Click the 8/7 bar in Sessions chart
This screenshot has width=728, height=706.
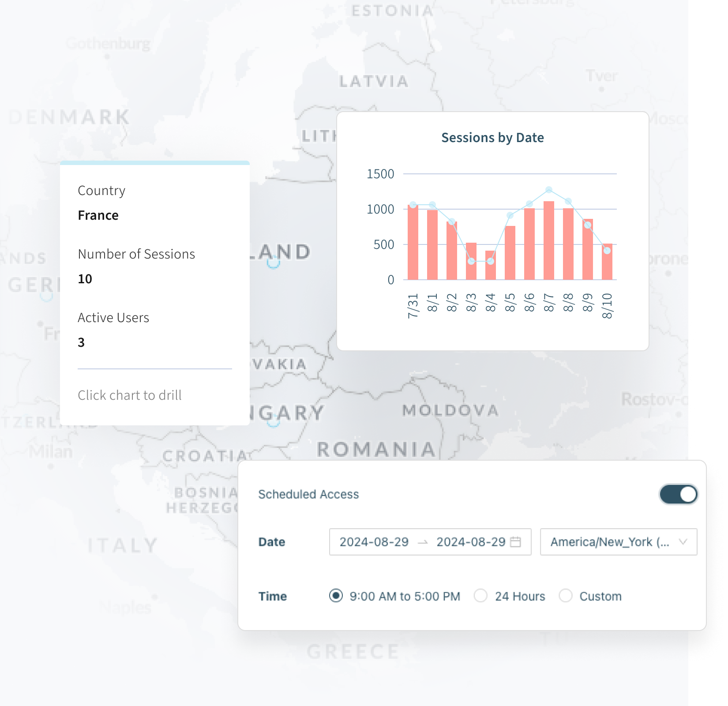tap(549, 240)
